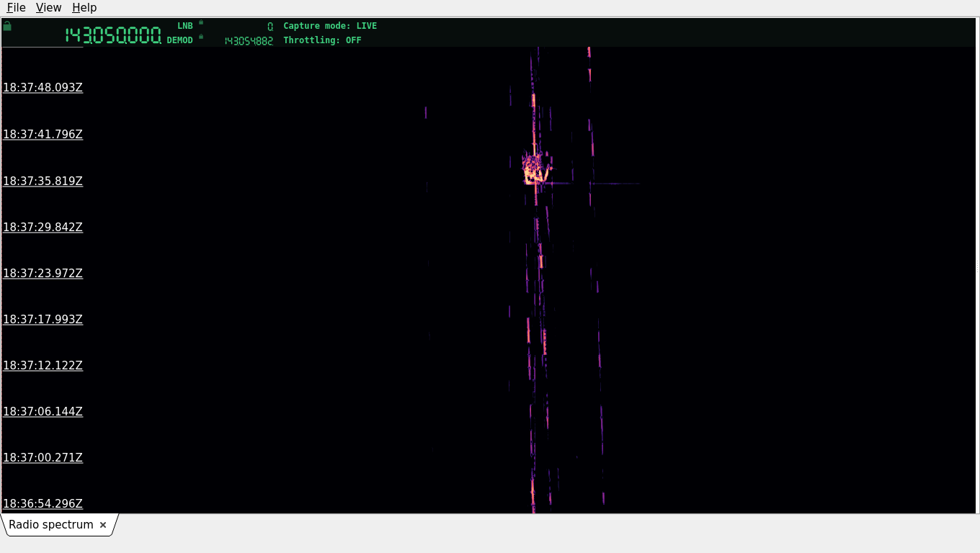Open the Help menu
980x553 pixels.
pyautogui.click(x=84, y=7)
